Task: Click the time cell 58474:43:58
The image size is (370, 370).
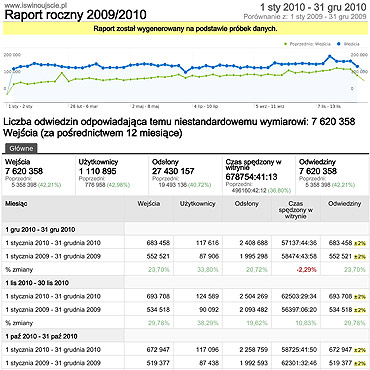Action: tap(300, 256)
